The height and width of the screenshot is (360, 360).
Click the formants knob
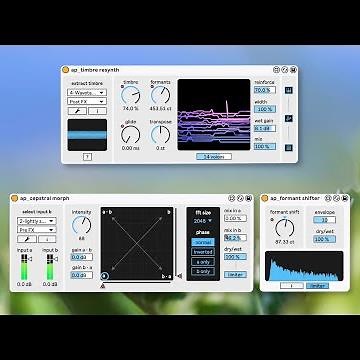point(160,95)
